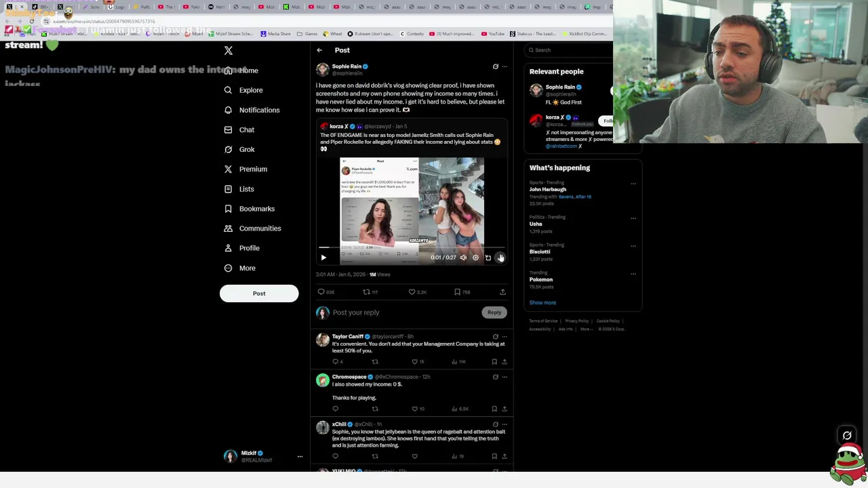
Task: Seek on the video progress bar
Action: pyautogui.click(x=412, y=247)
